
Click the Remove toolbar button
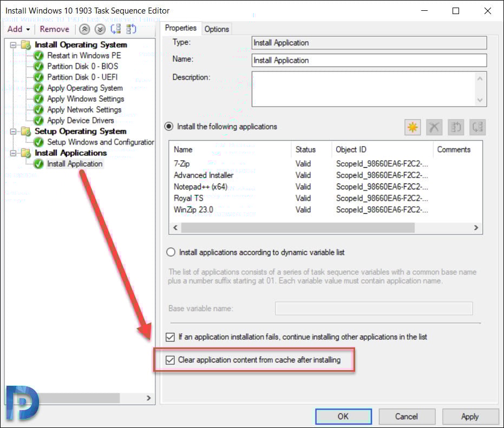click(x=54, y=29)
